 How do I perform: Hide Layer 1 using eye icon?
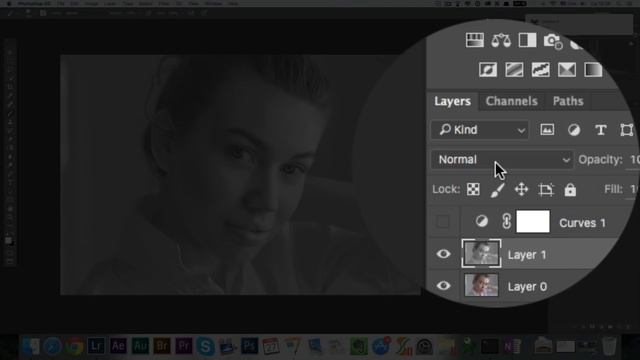443,254
